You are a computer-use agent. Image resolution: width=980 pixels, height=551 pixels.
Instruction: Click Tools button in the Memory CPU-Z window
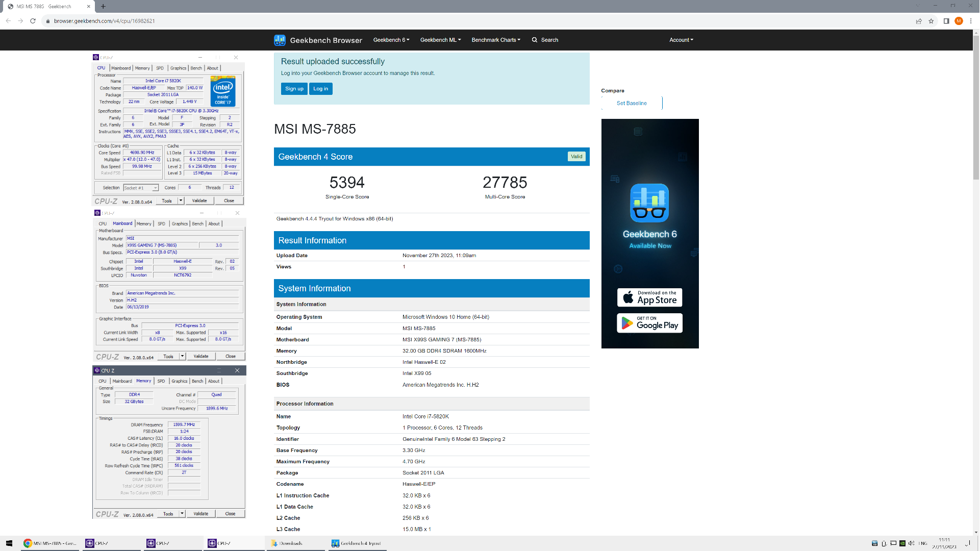[168, 514]
